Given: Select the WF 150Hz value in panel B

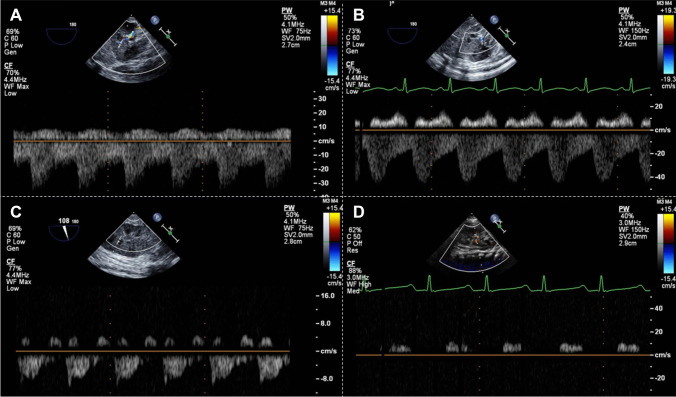Looking at the screenshot, I should coord(633,31).
